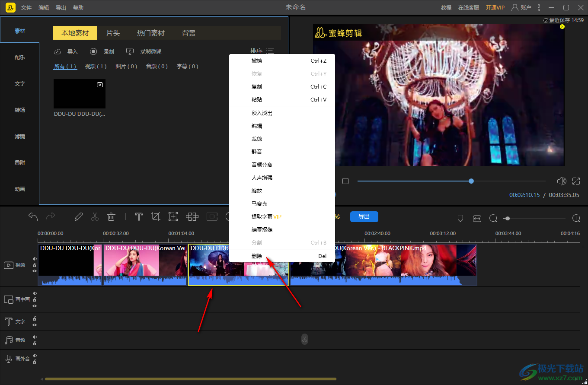Click the pencil edit icon
588x385 pixels.
(79, 216)
